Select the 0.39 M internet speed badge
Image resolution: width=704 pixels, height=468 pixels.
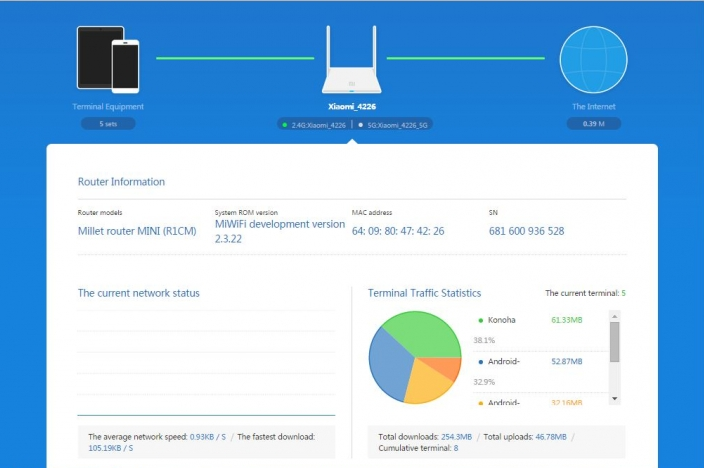(x=594, y=124)
